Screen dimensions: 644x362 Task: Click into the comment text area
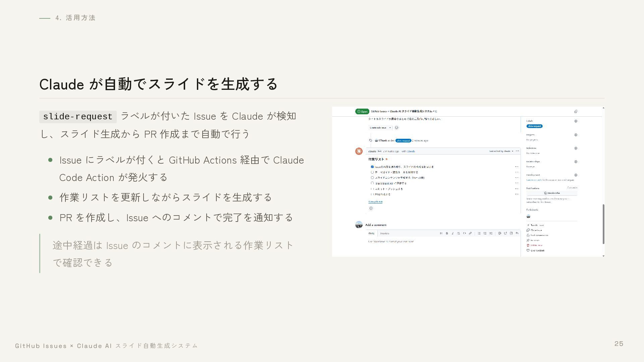[443, 247]
